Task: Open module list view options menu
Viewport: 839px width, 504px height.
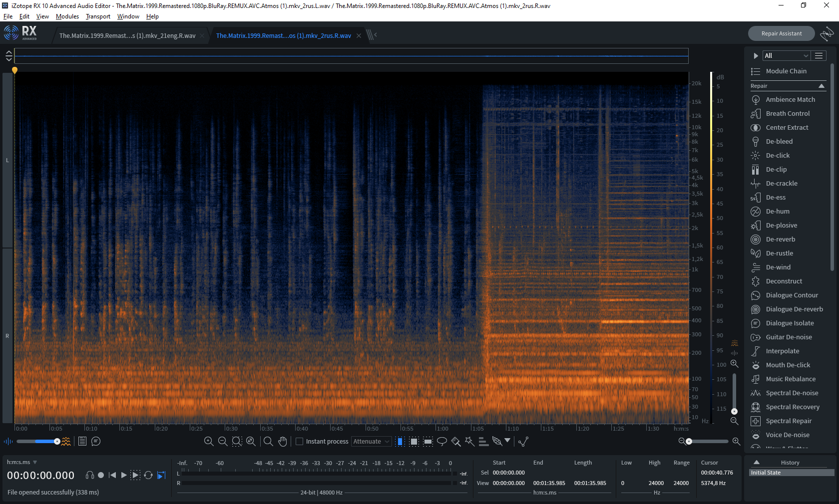Action: [819, 56]
